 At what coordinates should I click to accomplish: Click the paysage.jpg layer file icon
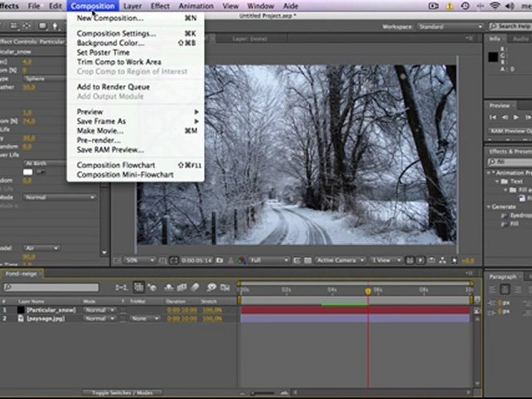click(21, 318)
